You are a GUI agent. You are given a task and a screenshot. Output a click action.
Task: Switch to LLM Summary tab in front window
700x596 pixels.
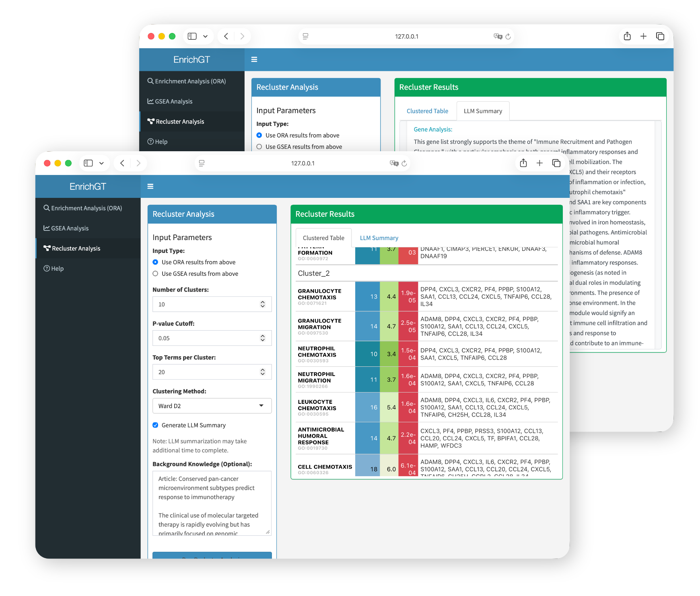point(379,238)
